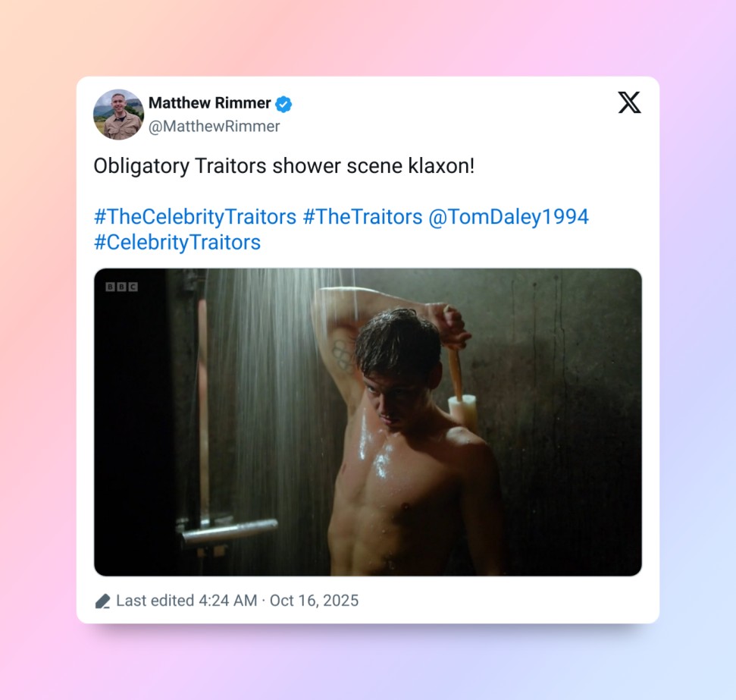The width and height of the screenshot is (736, 700).
Task: Follow the #TheTraitors hashtag link
Action: [x=362, y=217]
